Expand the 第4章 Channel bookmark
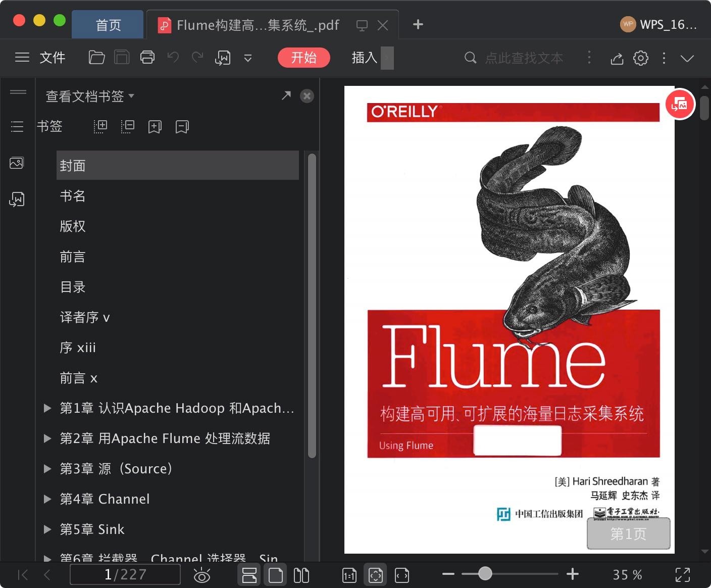Image resolution: width=711 pixels, height=588 pixels. 47,499
